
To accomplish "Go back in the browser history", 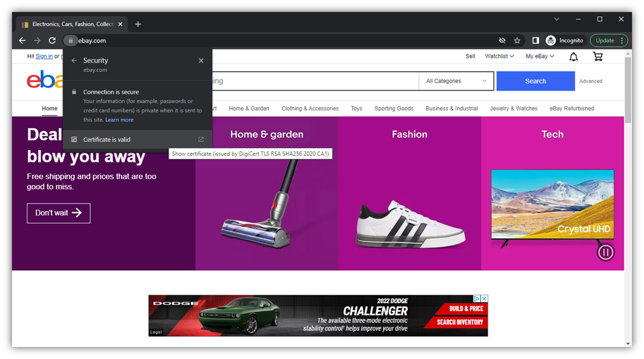I will click(x=22, y=41).
